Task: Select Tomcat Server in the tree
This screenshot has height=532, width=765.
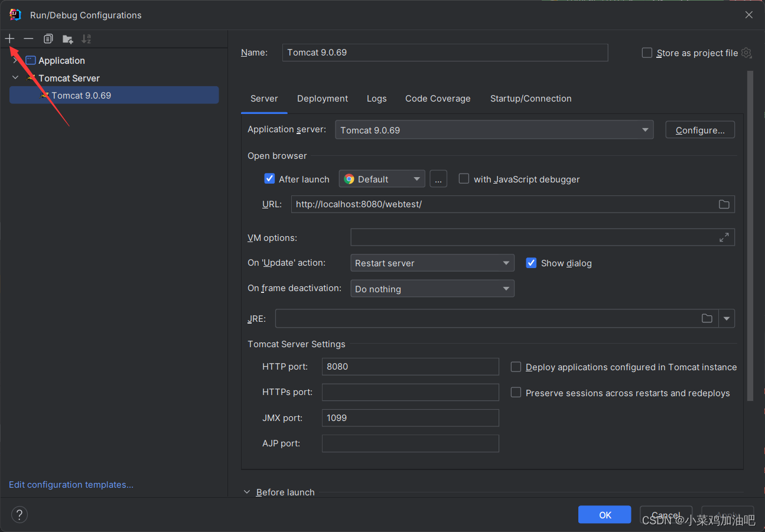Action: coord(69,78)
